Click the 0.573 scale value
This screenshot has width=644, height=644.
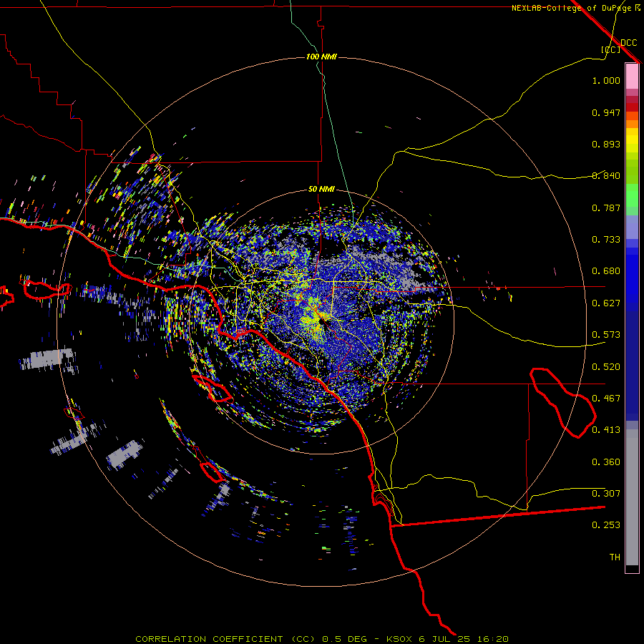(x=606, y=335)
